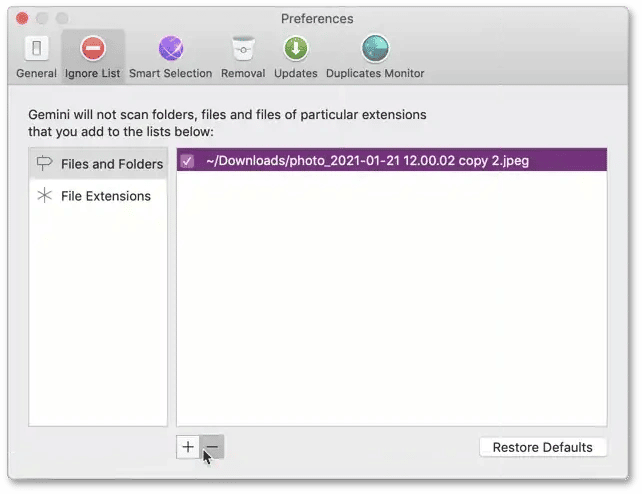Add an item with the plus button
This screenshot has width=642, height=494.
pos(188,447)
